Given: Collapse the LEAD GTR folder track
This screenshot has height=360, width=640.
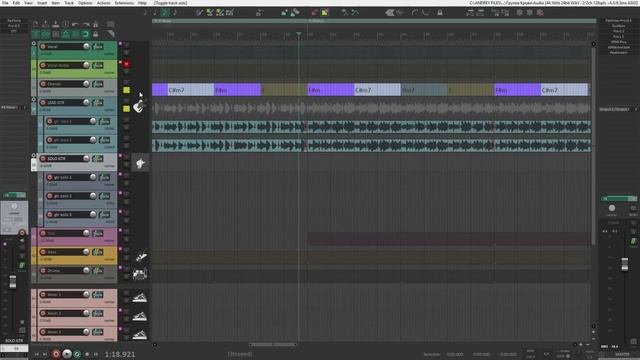Looking at the screenshot, I should pyautogui.click(x=34, y=99).
